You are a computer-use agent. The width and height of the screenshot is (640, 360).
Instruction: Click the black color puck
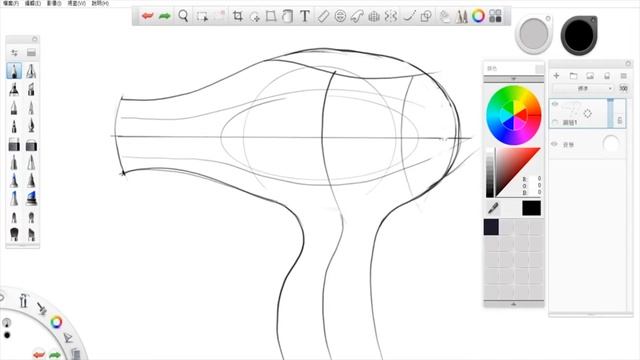(x=579, y=35)
